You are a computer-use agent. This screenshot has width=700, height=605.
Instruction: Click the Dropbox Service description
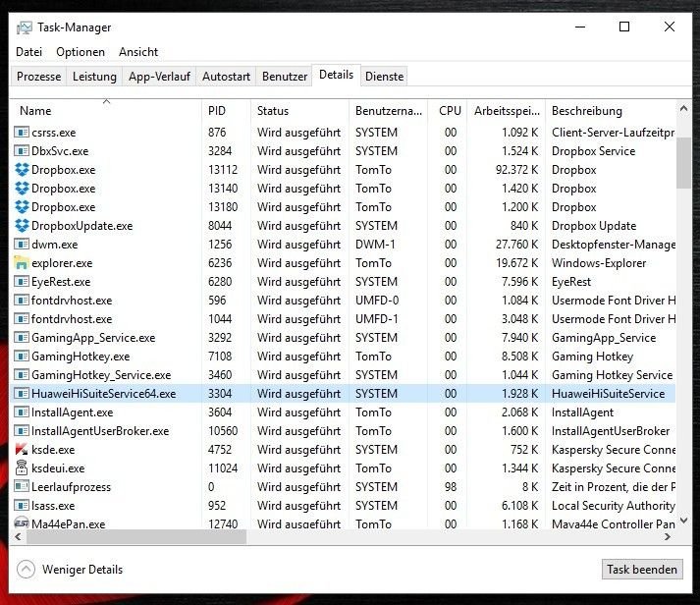click(x=593, y=151)
